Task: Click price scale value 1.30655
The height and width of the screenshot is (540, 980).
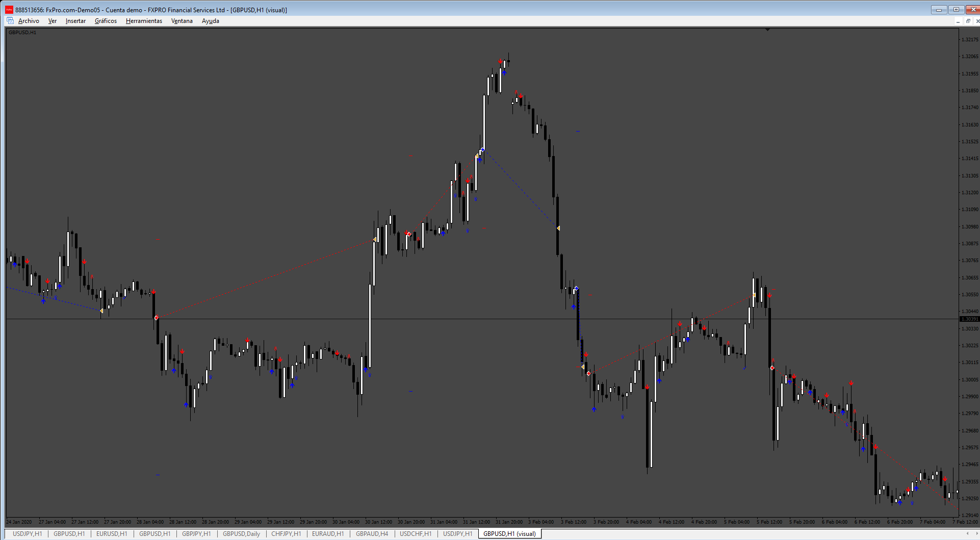Action: (970, 278)
